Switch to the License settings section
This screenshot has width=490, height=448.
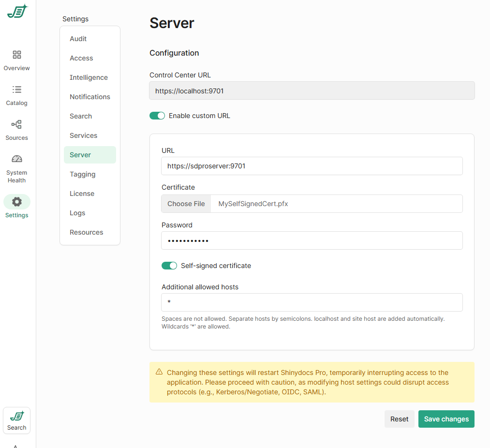[82, 194]
